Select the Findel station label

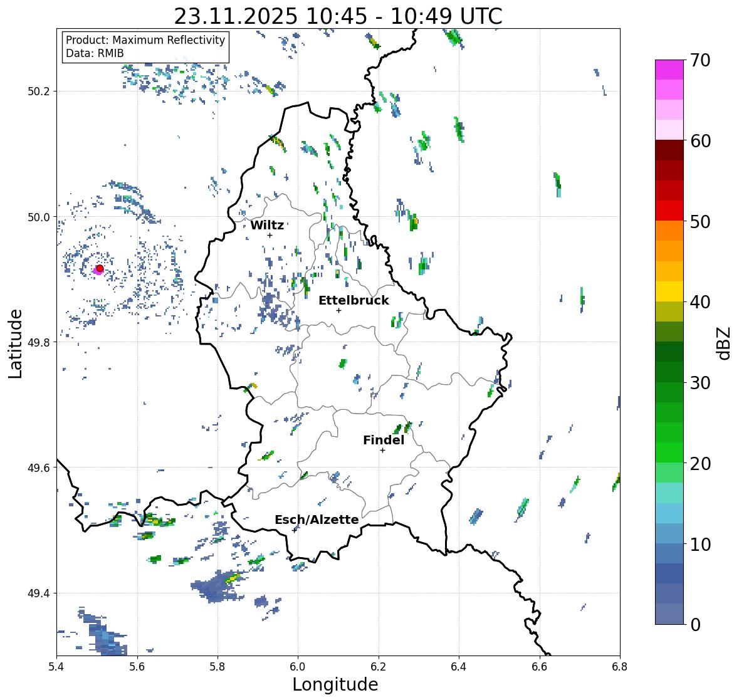click(x=383, y=440)
